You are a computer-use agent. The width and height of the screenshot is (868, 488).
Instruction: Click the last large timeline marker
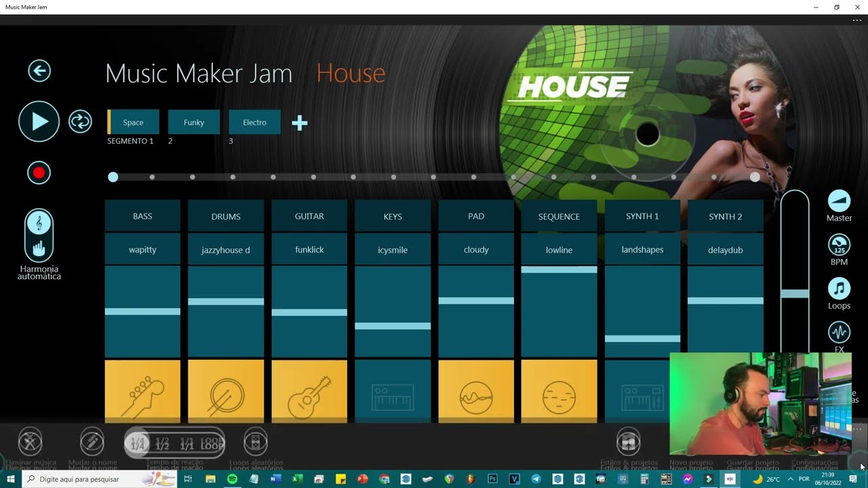pyautogui.click(x=755, y=177)
